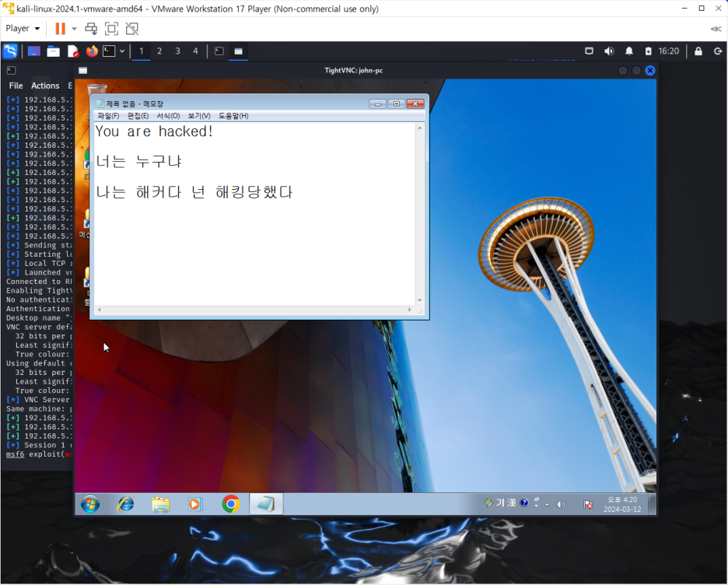Toggle Hanja 漢 conversion in language bar
The image size is (728, 585).
(511, 503)
